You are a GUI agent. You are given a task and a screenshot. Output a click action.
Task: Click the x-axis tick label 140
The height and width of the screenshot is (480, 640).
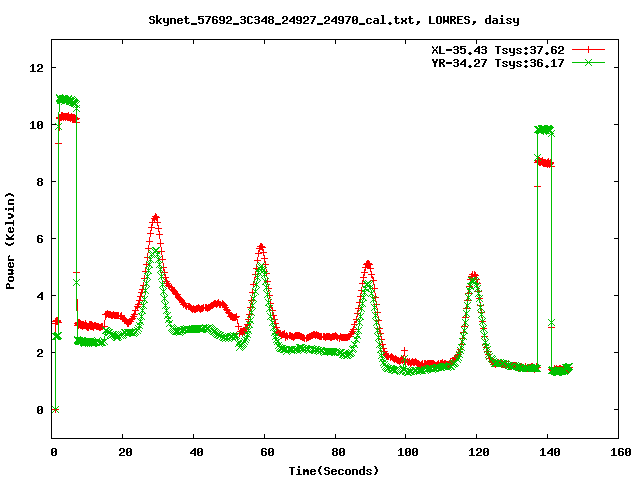point(550,452)
